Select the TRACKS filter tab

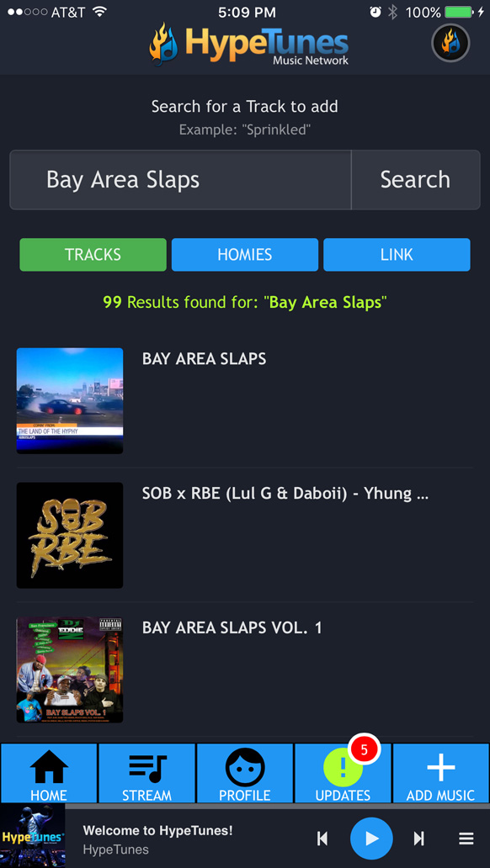click(x=93, y=255)
